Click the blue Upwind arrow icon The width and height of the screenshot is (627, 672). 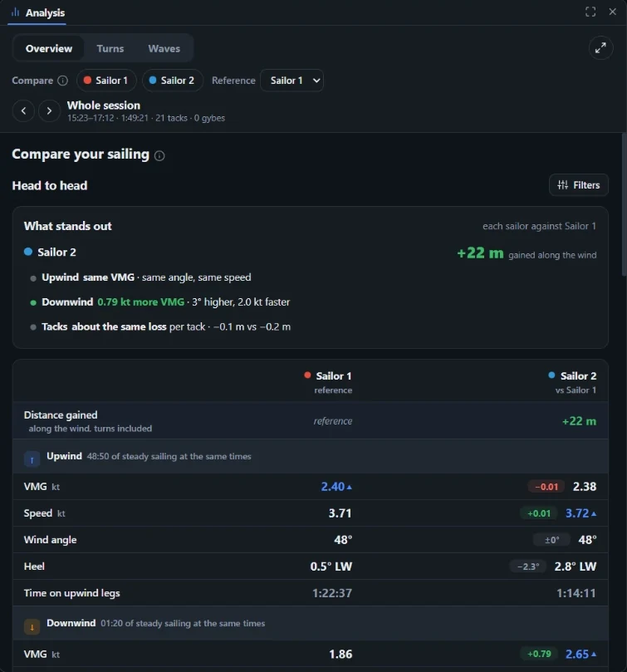32,459
